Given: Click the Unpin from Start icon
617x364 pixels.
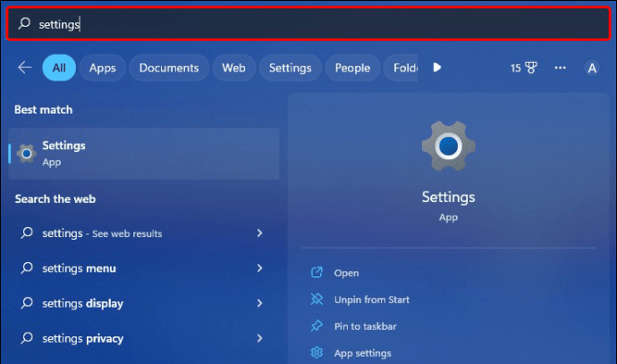Looking at the screenshot, I should coord(317,300).
